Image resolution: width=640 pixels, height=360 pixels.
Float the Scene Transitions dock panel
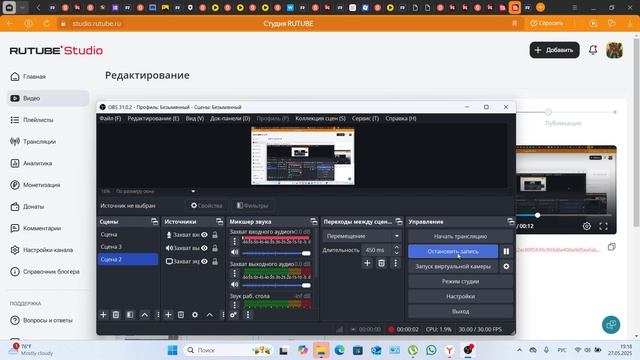[399, 222]
